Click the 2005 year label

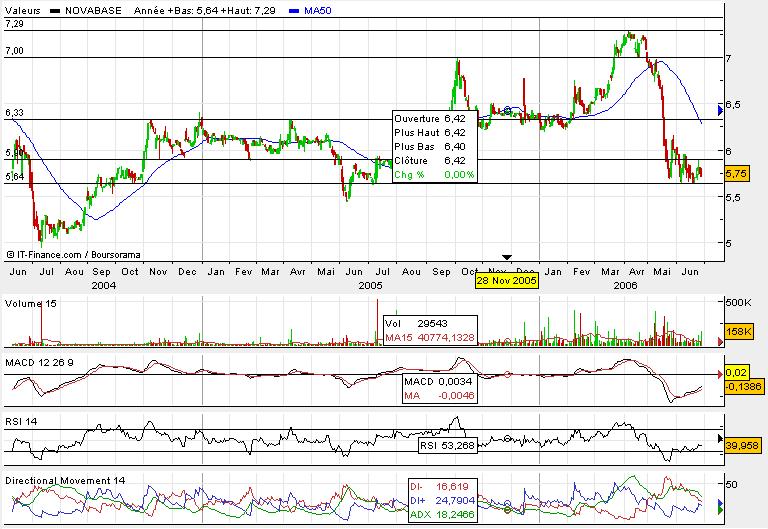pos(370,285)
